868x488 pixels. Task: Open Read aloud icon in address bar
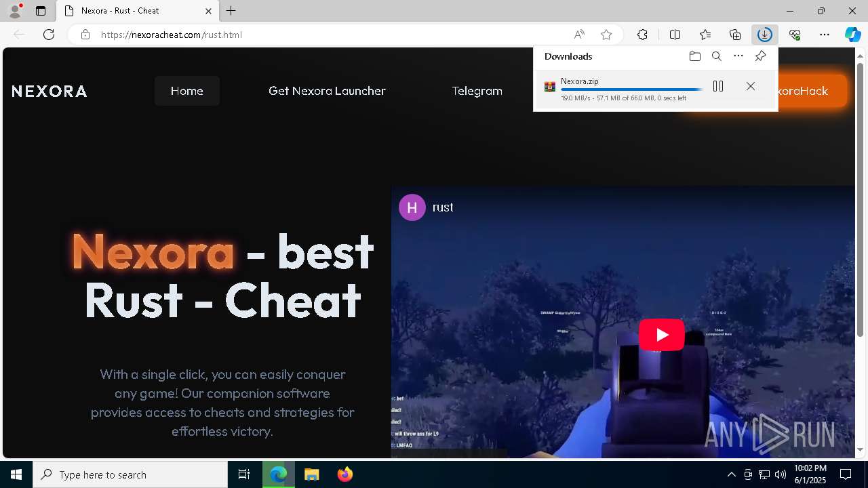coord(579,35)
